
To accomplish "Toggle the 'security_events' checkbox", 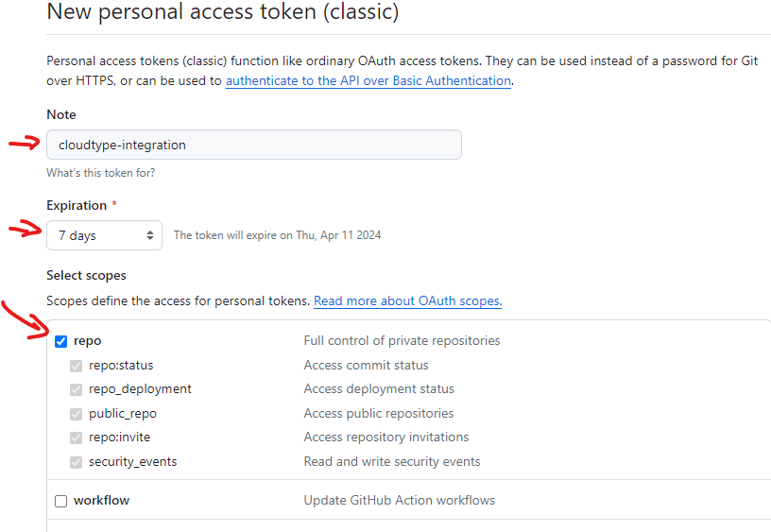I will pyautogui.click(x=77, y=462).
